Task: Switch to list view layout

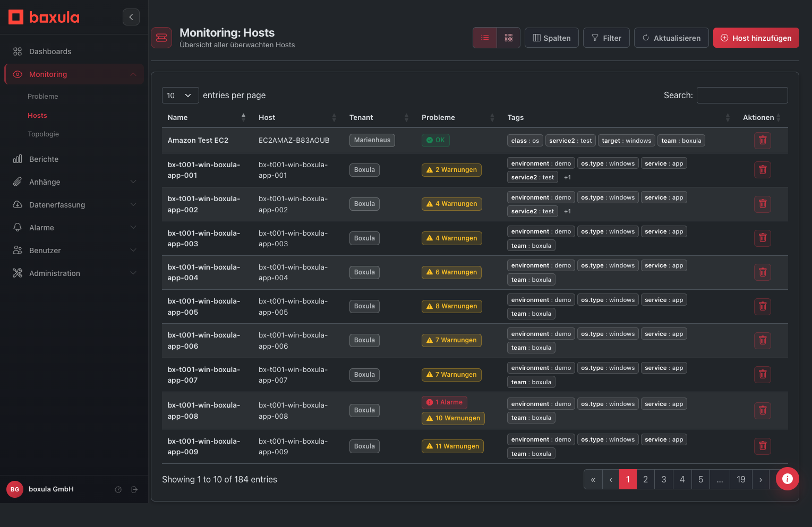Action: pos(485,38)
